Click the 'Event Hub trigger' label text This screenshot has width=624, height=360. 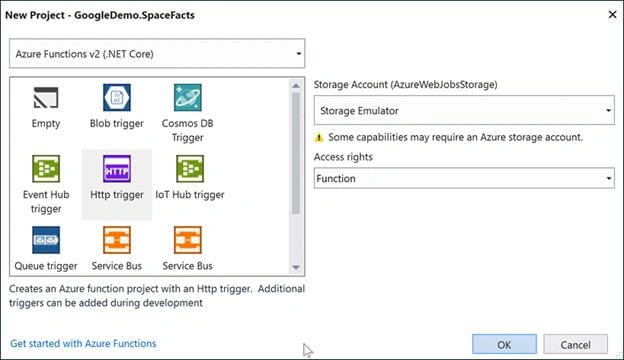46,201
